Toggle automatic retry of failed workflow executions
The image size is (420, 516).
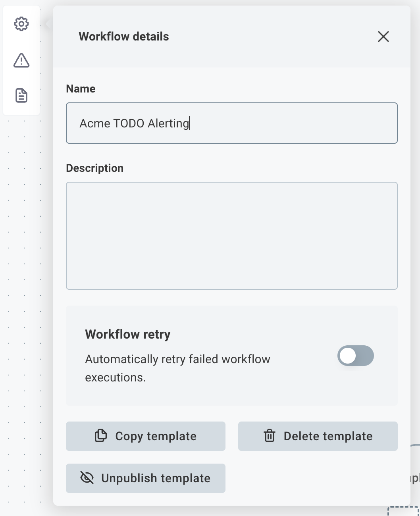(x=355, y=356)
